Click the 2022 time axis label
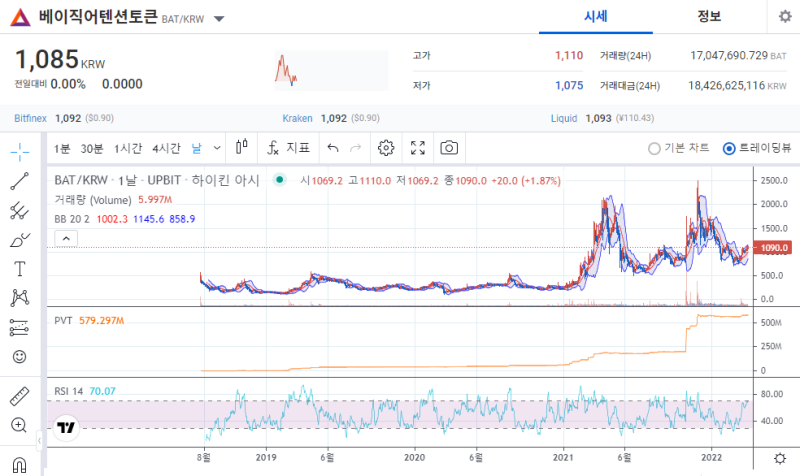Viewport: 800px width, 476px height. click(712, 458)
